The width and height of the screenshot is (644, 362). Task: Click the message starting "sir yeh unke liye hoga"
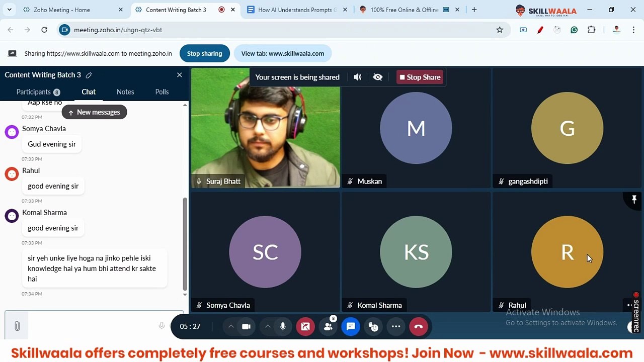95,268
